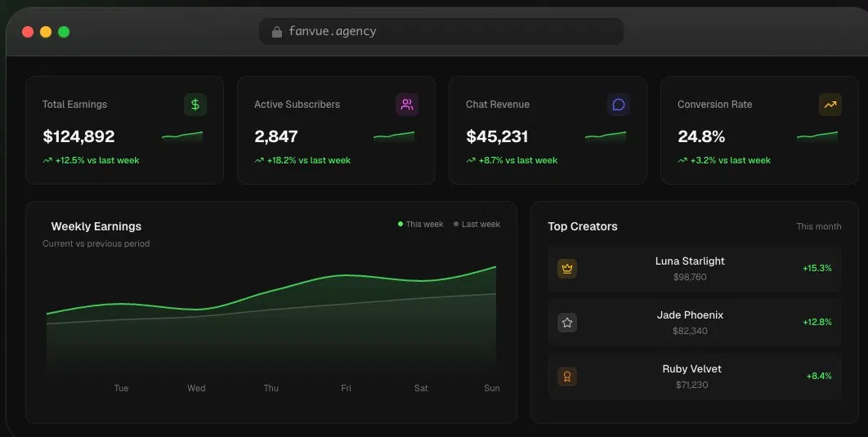This screenshot has width=868, height=437.
Task: Click the users icon on Active Subscribers
Action: pos(407,105)
